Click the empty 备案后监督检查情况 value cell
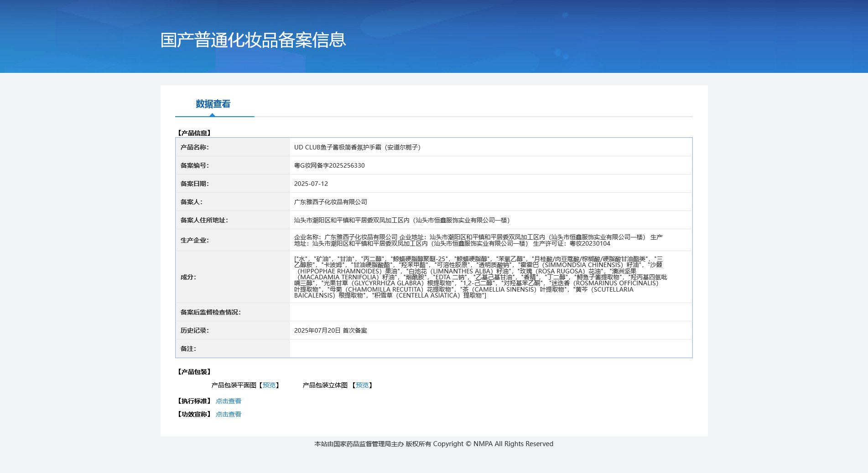Viewport: 868px width, 473px height. 490,312
